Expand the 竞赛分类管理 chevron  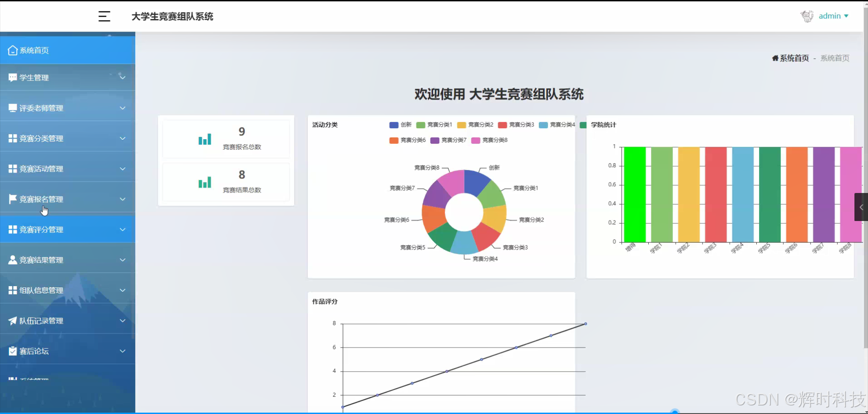tap(123, 138)
